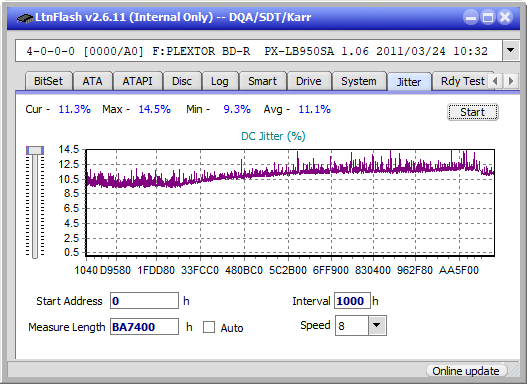Expand the PLEXTOR drive selection dropdown

pos(511,51)
